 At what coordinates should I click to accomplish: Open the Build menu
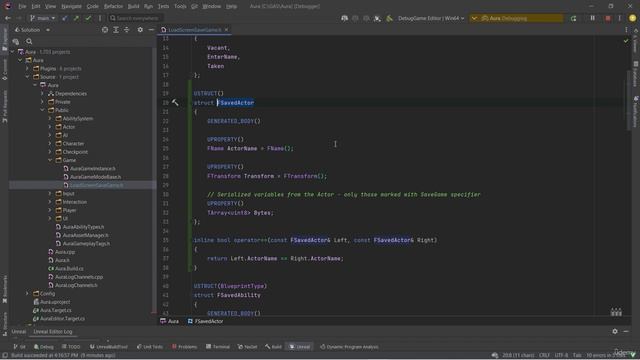(133, 7)
